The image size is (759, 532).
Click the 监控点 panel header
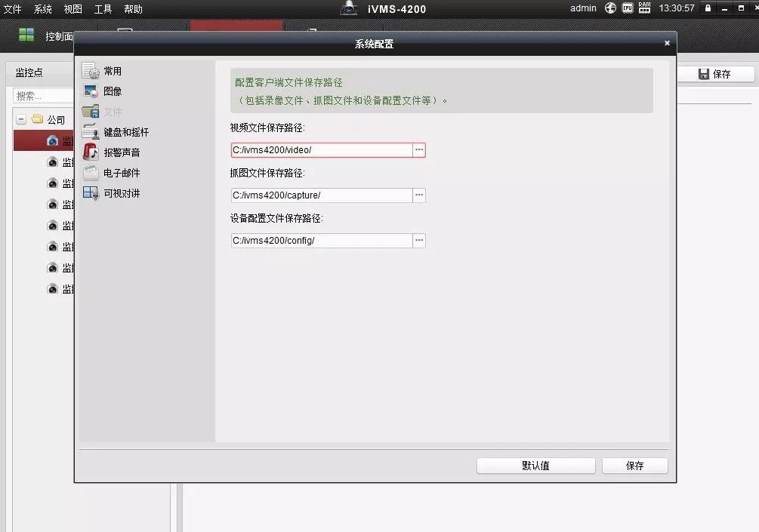29,72
